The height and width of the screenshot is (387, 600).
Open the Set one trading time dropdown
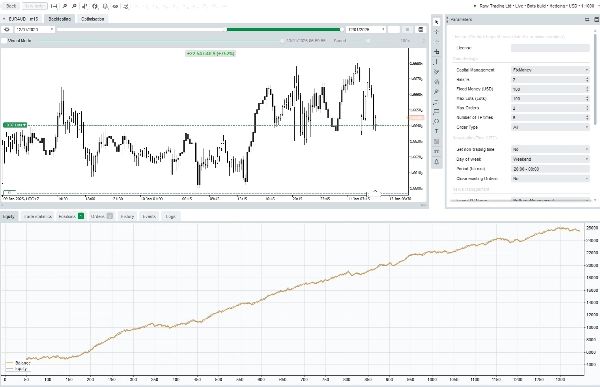550,149
